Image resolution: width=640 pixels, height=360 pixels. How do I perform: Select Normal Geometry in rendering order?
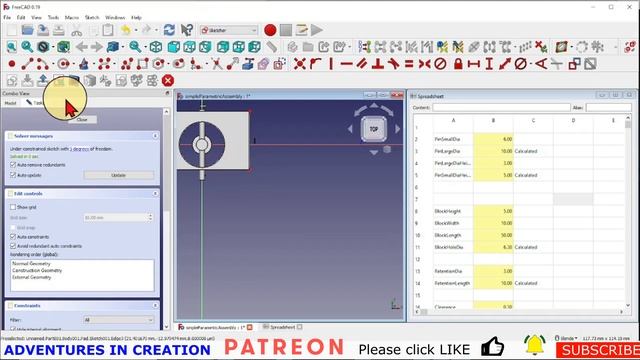[x=31, y=264]
